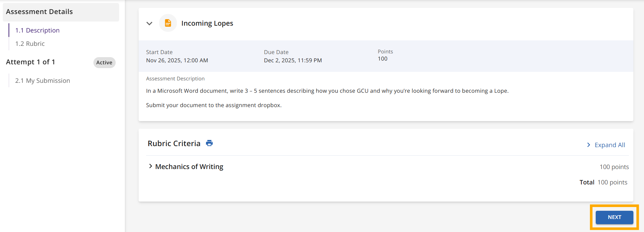Open 2.1 My Submission
The image size is (644, 232).
point(42,81)
